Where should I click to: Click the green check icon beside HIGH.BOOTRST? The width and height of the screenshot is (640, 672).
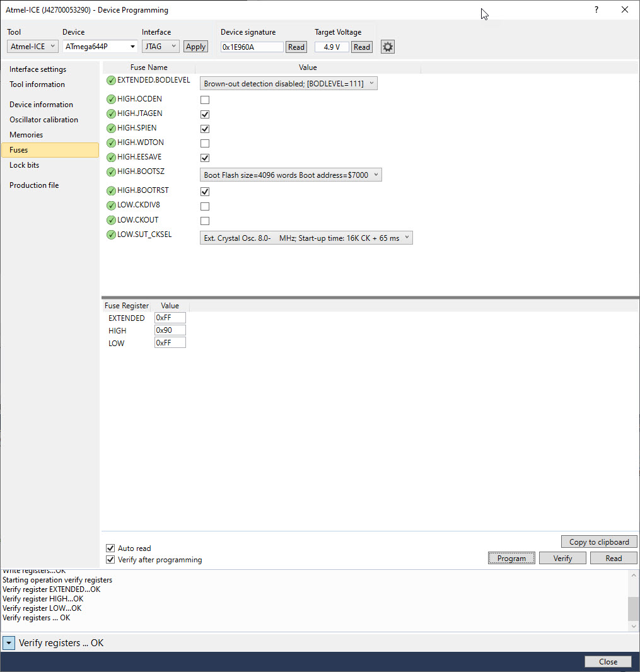point(111,191)
